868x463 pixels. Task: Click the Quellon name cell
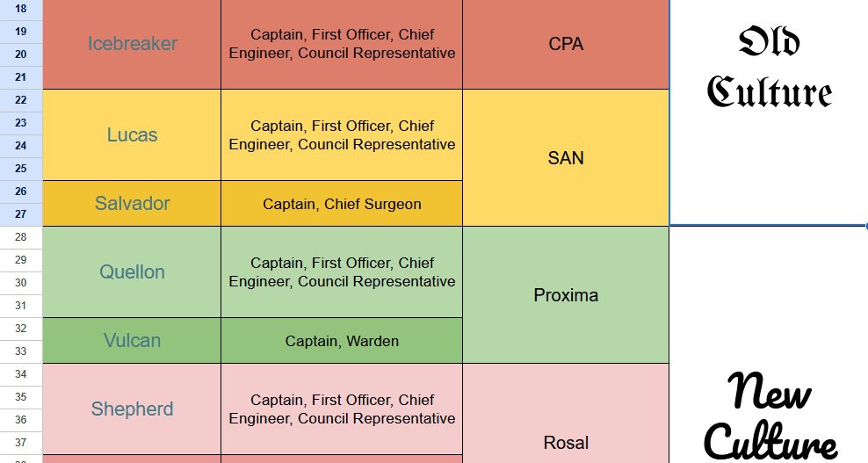pos(132,272)
